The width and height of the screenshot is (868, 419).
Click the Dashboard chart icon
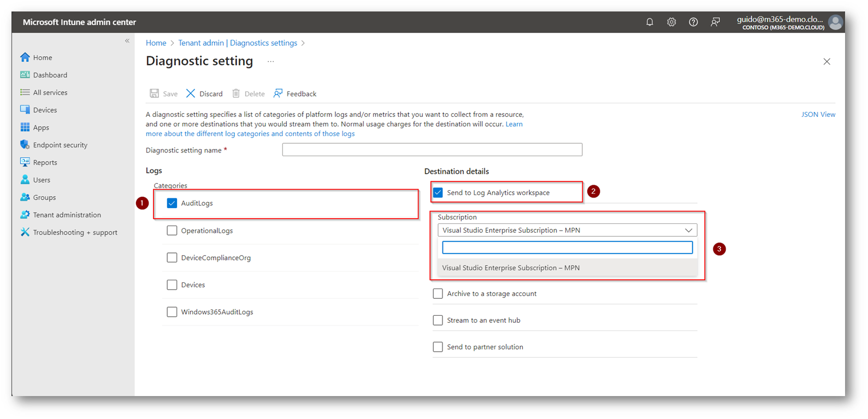tap(25, 75)
